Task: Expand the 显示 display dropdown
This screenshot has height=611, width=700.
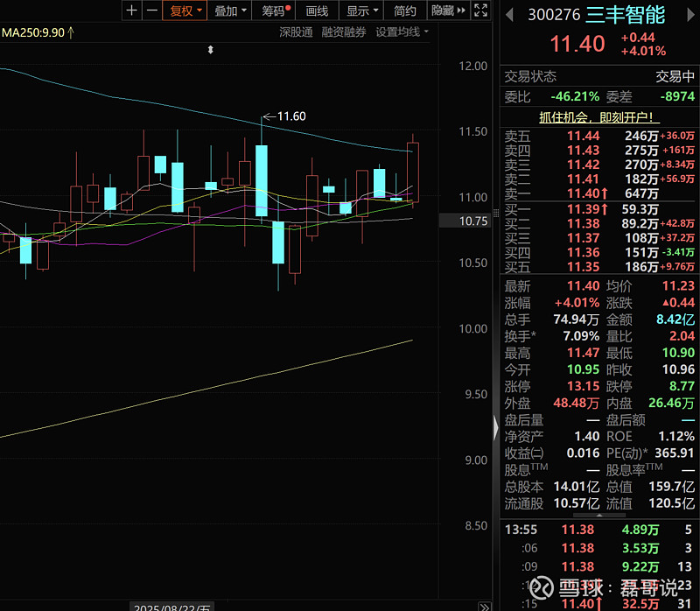Action: coord(361,11)
